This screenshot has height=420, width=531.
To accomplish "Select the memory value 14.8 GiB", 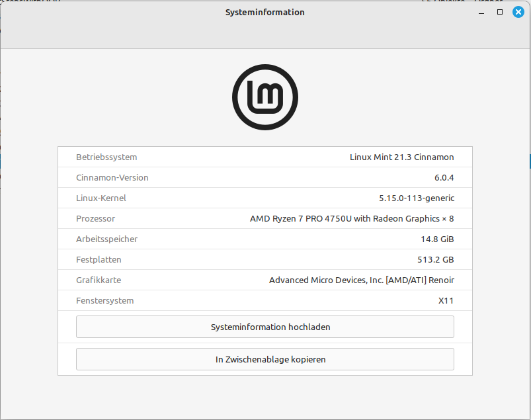I will pyautogui.click(x=437, y=239).
